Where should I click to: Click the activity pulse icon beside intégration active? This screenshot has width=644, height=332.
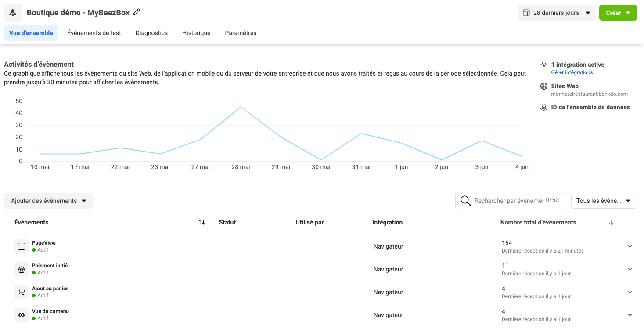click(544, 65)
